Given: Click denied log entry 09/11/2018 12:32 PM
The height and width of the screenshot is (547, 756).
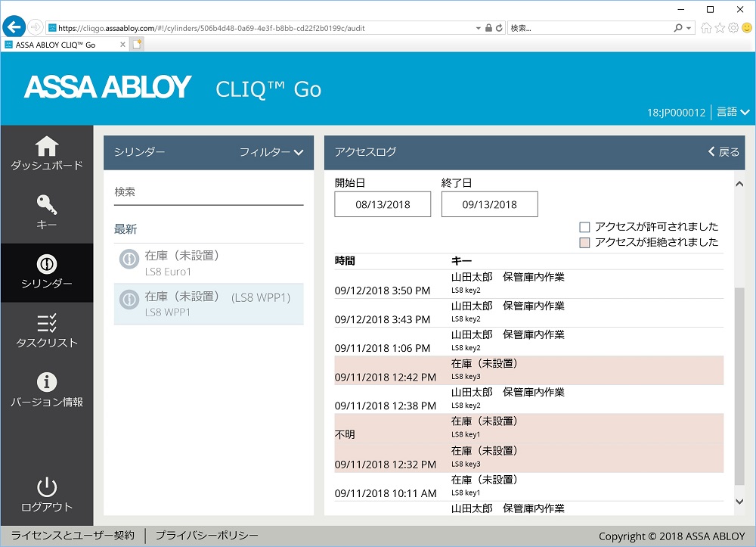Looking at the screenshot, I should [529, 458].
